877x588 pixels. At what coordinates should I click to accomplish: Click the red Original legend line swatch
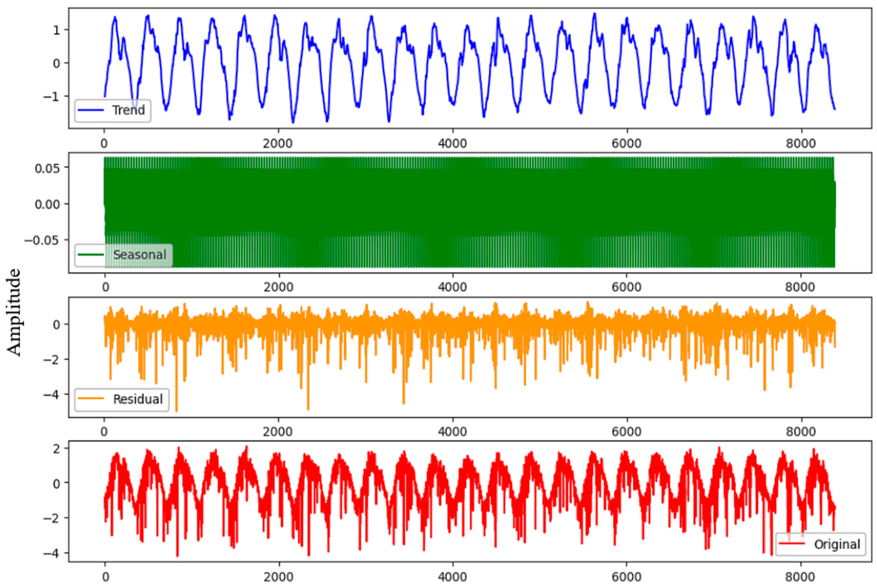[792, 544]
